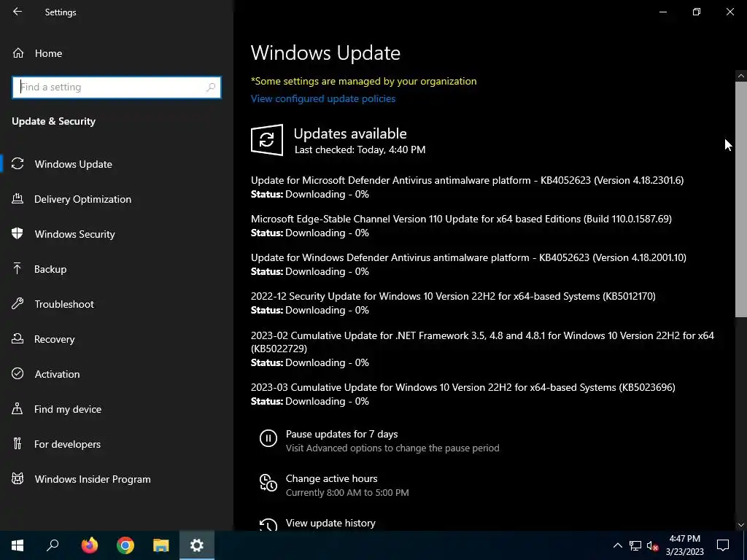Click Pause updates for 7 days
Screen dimensions: 747x560
341,435
